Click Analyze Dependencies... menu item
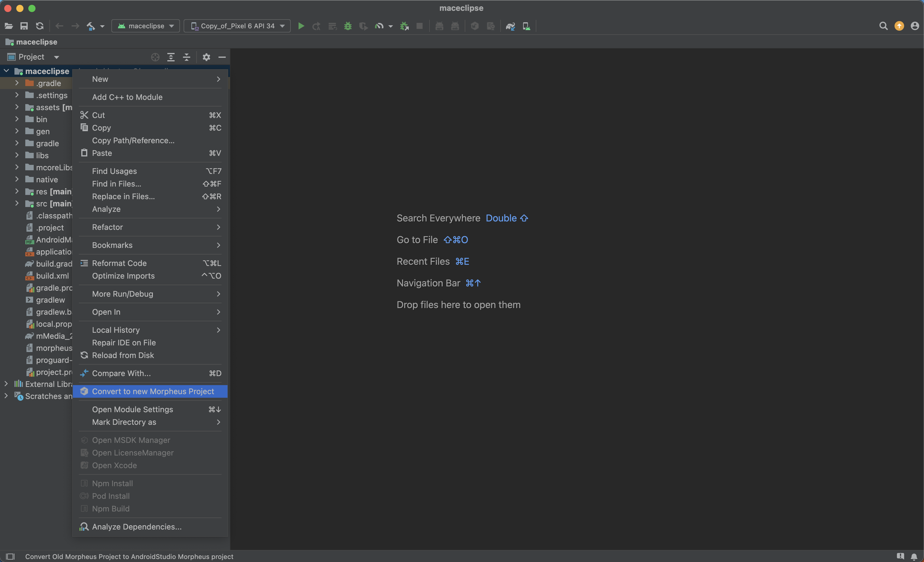924x562 pixels. [137, 526]
